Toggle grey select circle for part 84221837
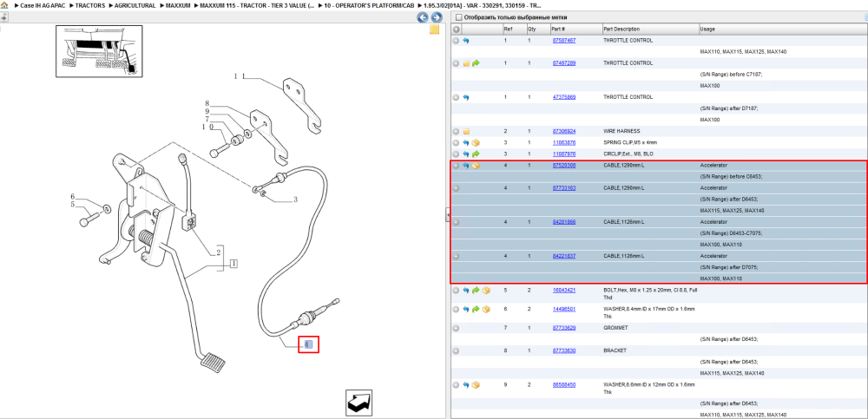 click(457, 256)
